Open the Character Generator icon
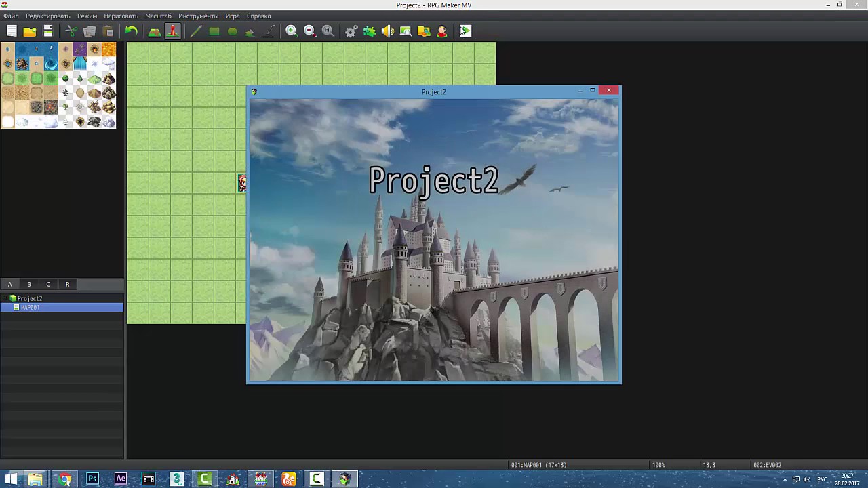This screenshot has width=868, height=488. coord(442,31)
